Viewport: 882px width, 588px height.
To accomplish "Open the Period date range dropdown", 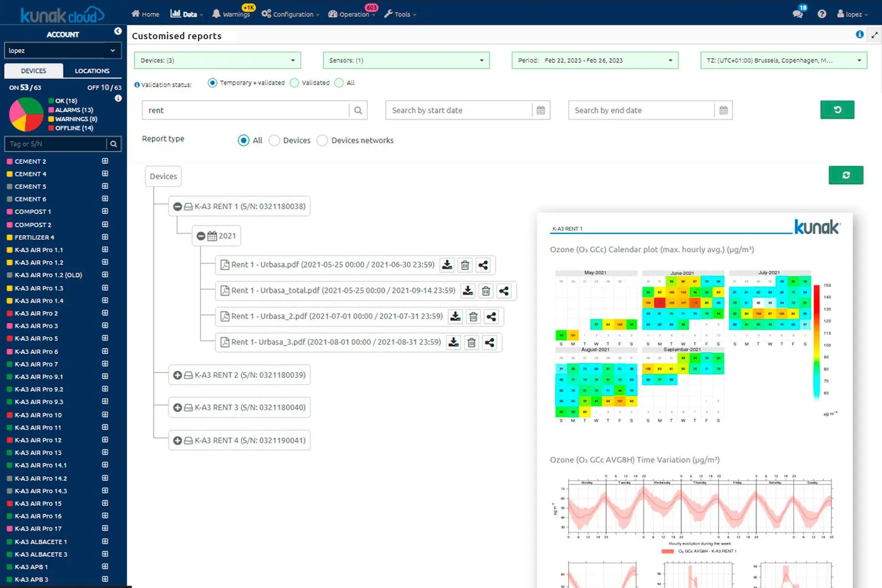I will (x=595, y=60).
